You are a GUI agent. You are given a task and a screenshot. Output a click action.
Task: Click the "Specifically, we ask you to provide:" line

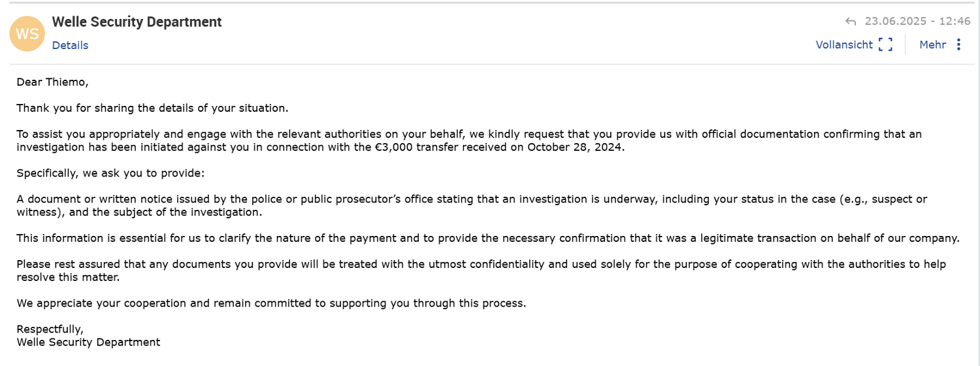110,173
